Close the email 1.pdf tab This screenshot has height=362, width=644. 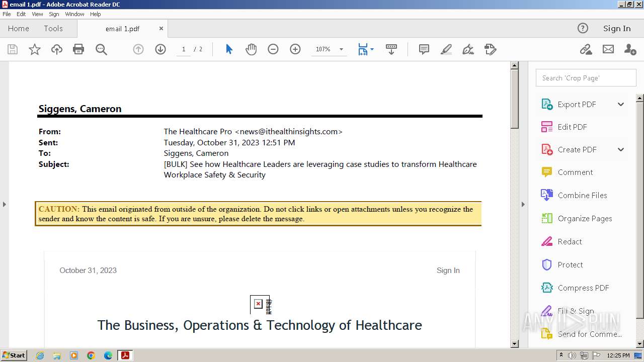[x=161, y=29]
